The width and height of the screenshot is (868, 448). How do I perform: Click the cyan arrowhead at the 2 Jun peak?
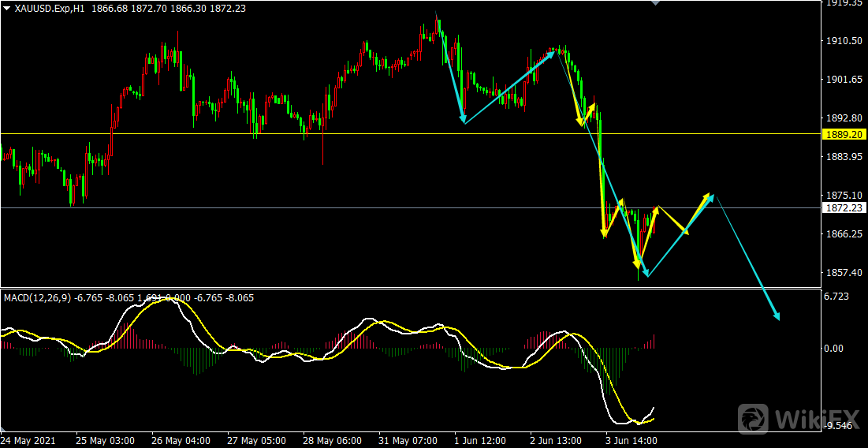pyautogui.click(x=552, y=53)
